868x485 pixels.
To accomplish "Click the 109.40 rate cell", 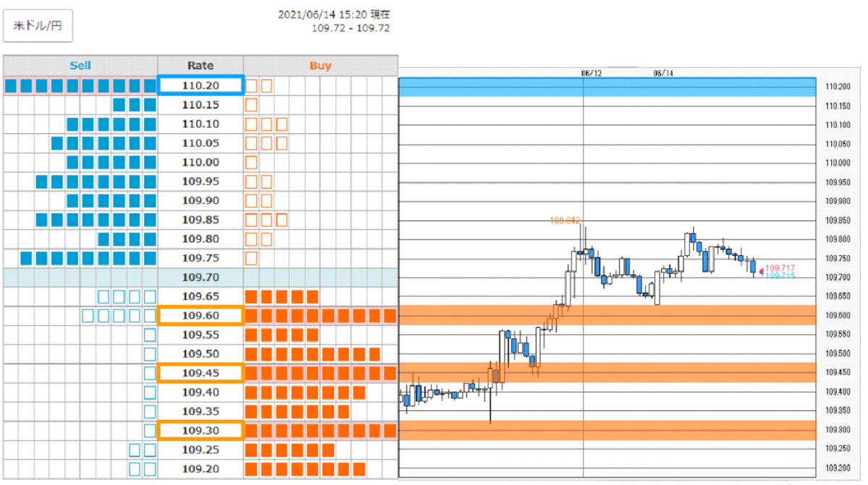I will [x=200, y=392].
